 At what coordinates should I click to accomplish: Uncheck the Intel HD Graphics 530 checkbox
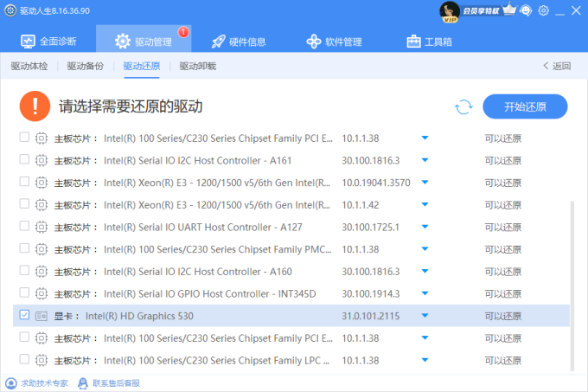[24, 315]
